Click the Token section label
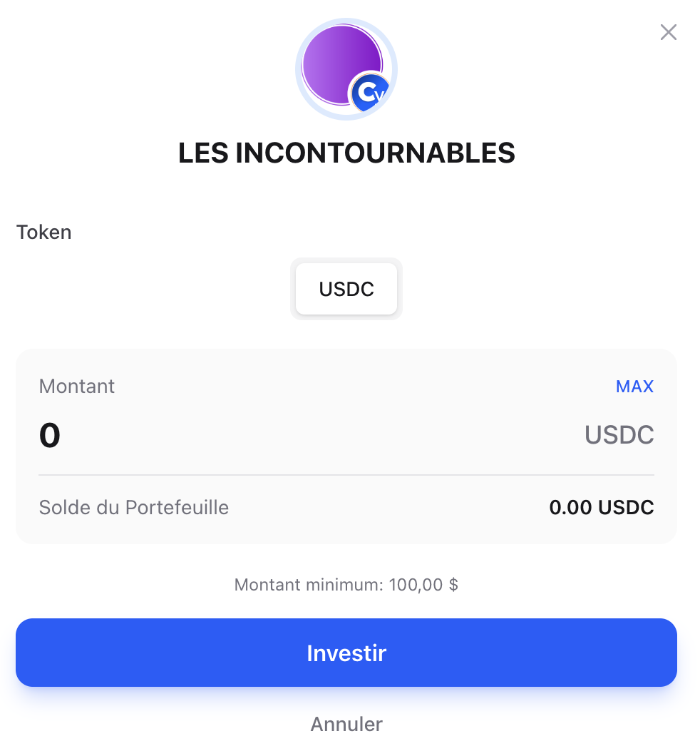700x756 pixels. (x=44, y=233)
